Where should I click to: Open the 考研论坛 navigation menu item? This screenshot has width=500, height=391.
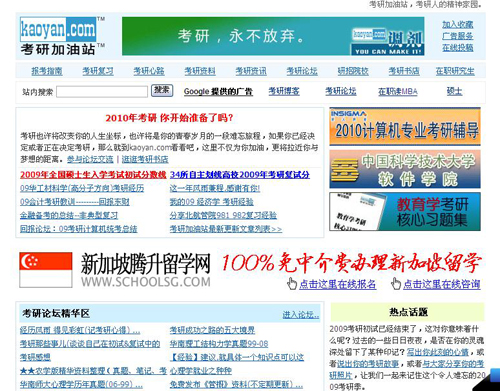302,71
